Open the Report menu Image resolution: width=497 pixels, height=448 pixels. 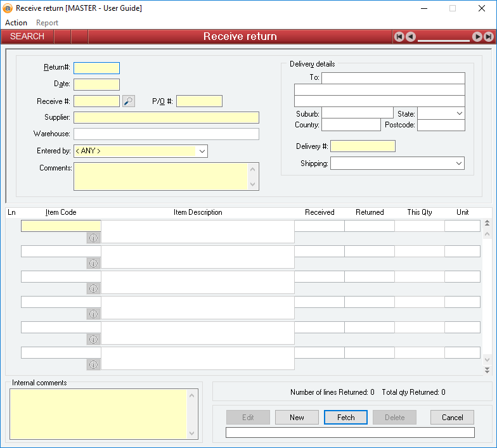[47, 23]
